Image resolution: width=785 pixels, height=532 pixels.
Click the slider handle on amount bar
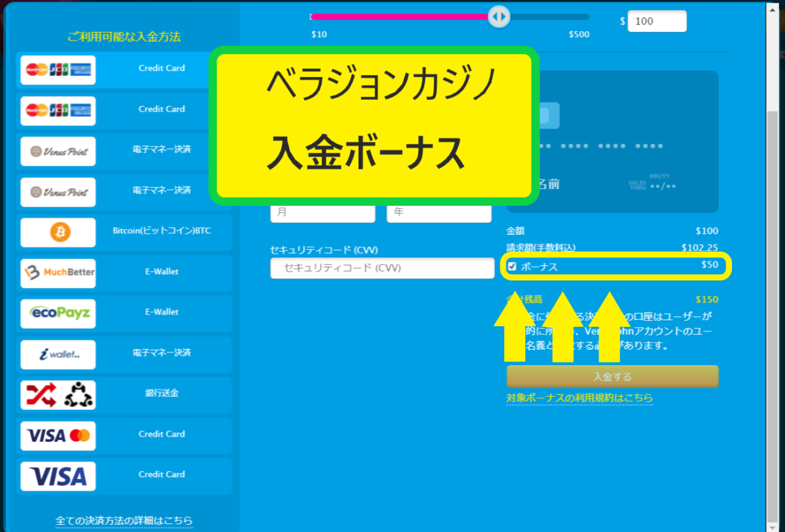click(498, 16)
